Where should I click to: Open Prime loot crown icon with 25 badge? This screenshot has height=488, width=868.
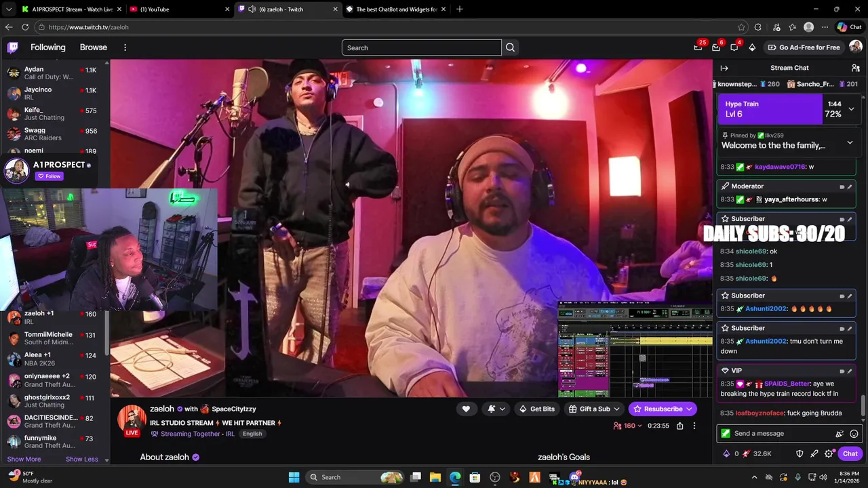[698, 47]
